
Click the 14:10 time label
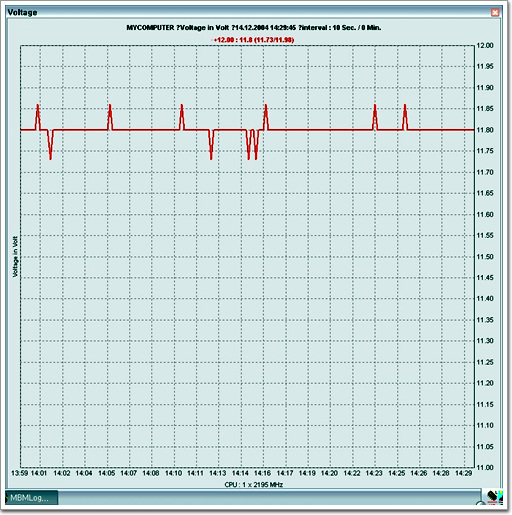(173, 473)
